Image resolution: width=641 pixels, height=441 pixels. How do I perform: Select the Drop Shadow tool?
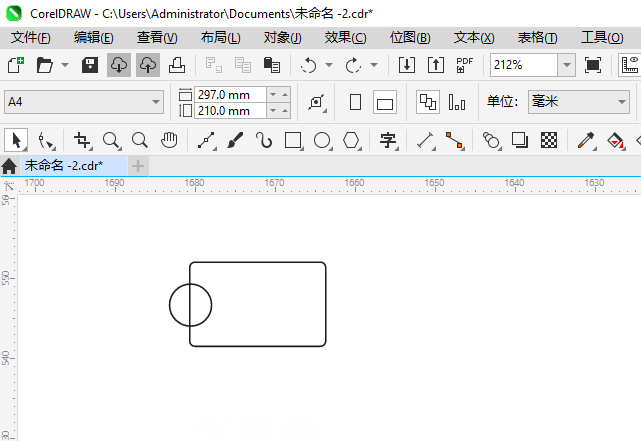[x=520, y=141]
